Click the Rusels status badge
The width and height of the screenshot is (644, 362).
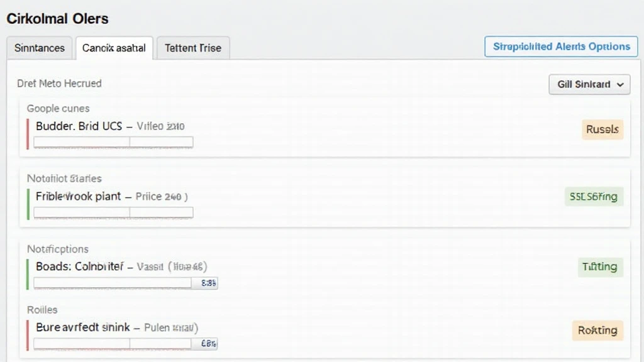[602, 129]
